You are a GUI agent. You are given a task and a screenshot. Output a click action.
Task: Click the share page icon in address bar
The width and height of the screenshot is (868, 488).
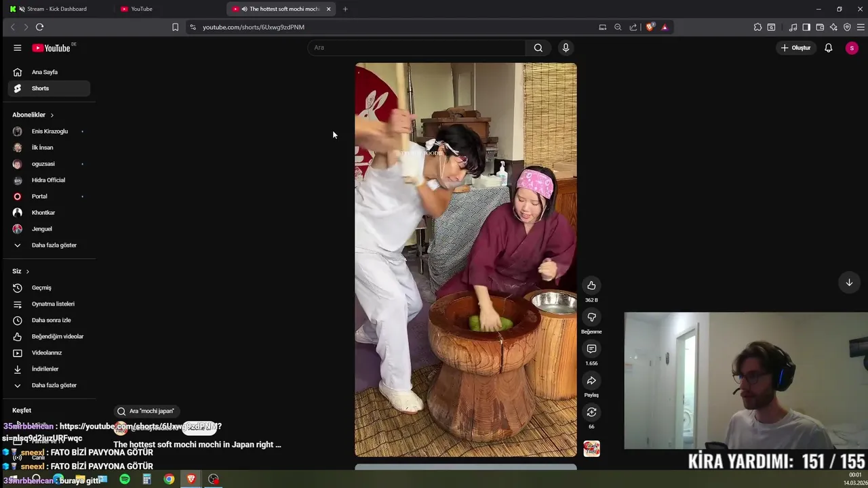pyautogui.click(x=633, y=27)
